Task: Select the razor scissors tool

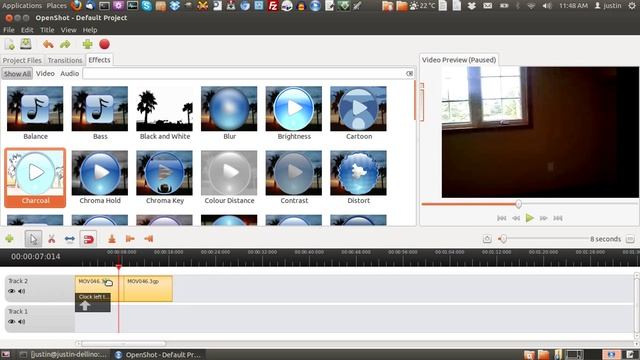Action: [x=51, y=239]
